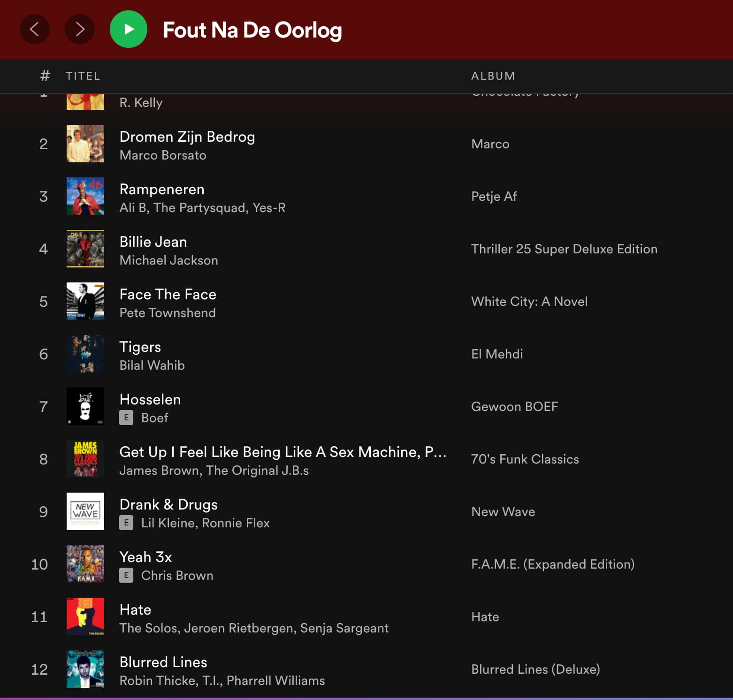This screenshot has height=700, width=733.
Task: Open album White City: A Novel
Action: pyautogui.click(x=529, y=302)
